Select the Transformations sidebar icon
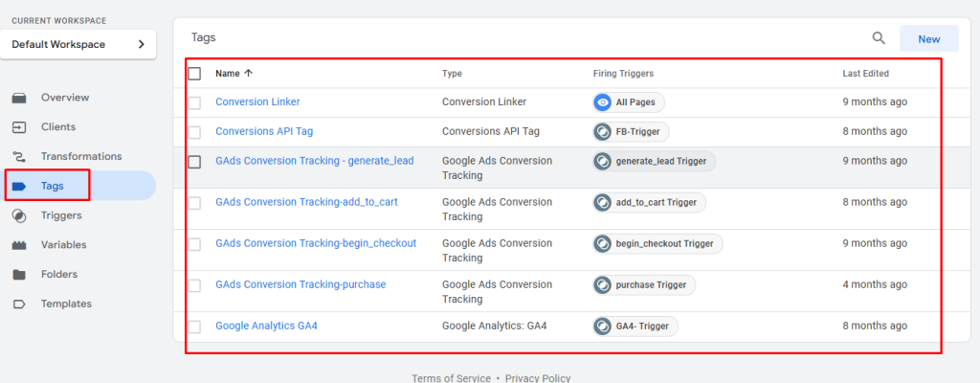This screenshot has width=980, height=383. tap(19, 157)
